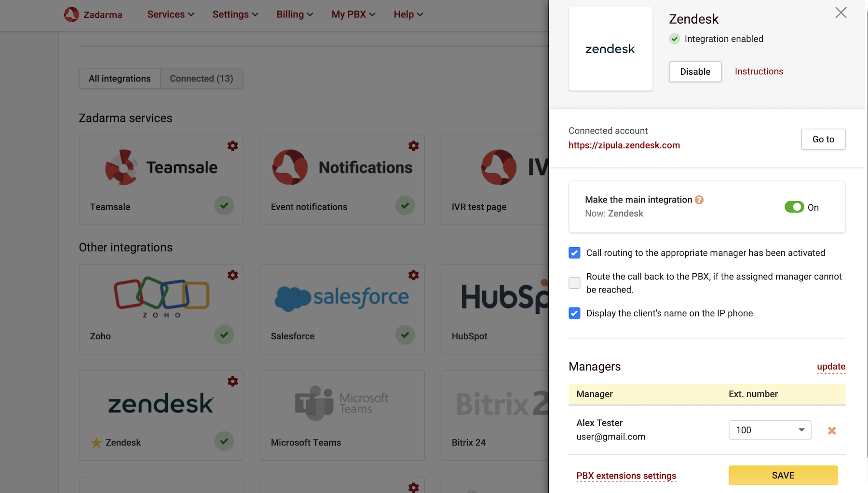868x493 pixels.
Task: Expand the Billing menu
Action: (x=295, y=14)
